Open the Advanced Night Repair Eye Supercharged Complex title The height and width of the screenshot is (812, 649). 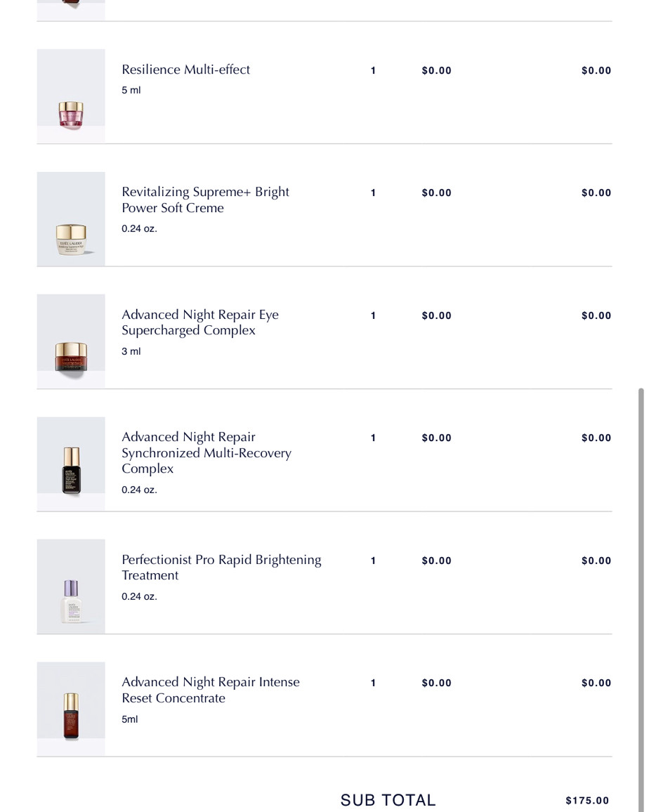[x=199, y=322]
